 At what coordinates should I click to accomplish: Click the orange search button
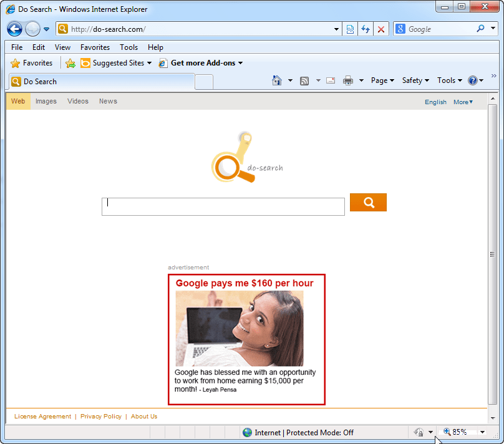click(368, 203)
